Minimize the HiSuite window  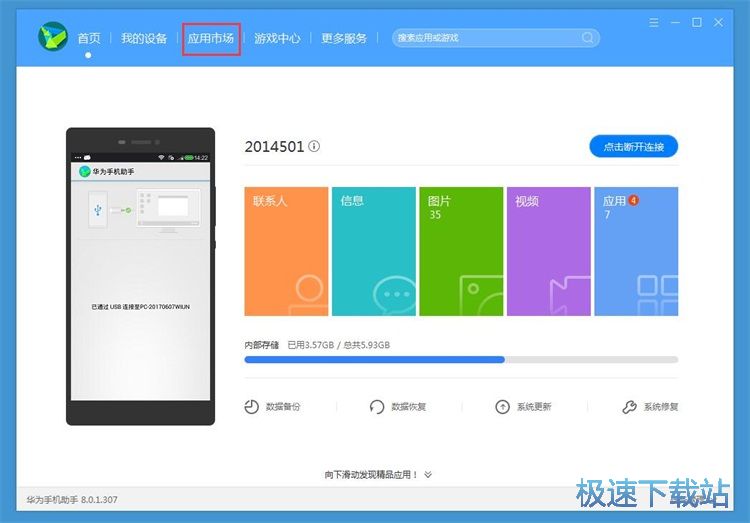click(675, 22)
